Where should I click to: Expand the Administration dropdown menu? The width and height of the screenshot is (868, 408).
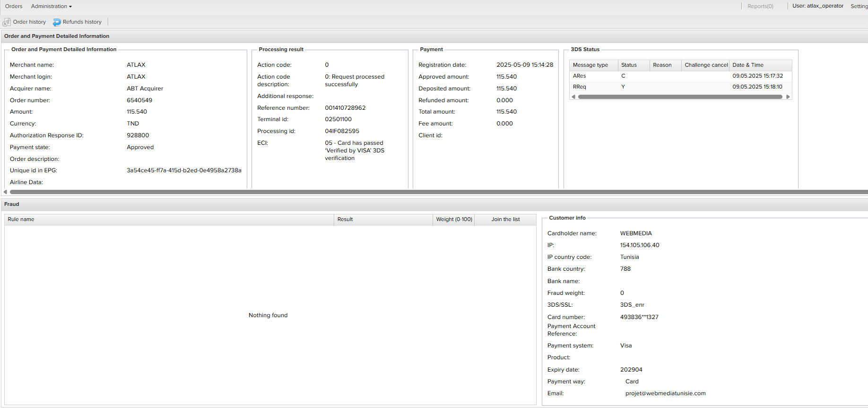pos(51,6)
